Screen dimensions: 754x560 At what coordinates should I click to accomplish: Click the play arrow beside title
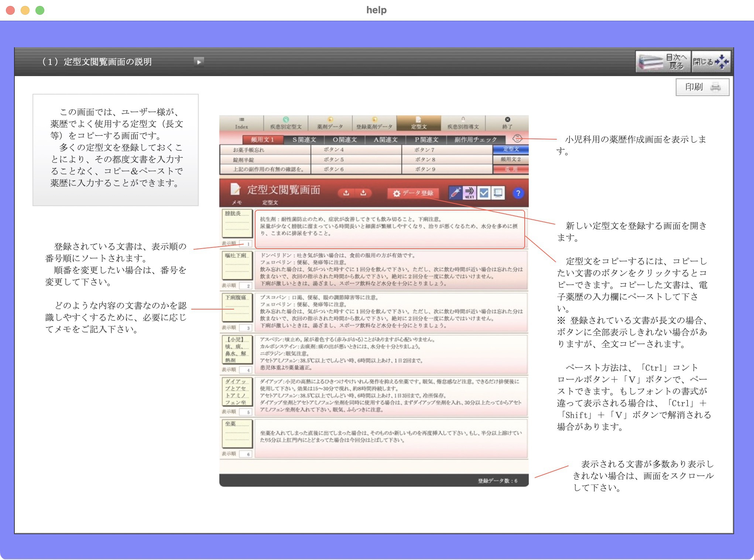[x=199, y=62]
